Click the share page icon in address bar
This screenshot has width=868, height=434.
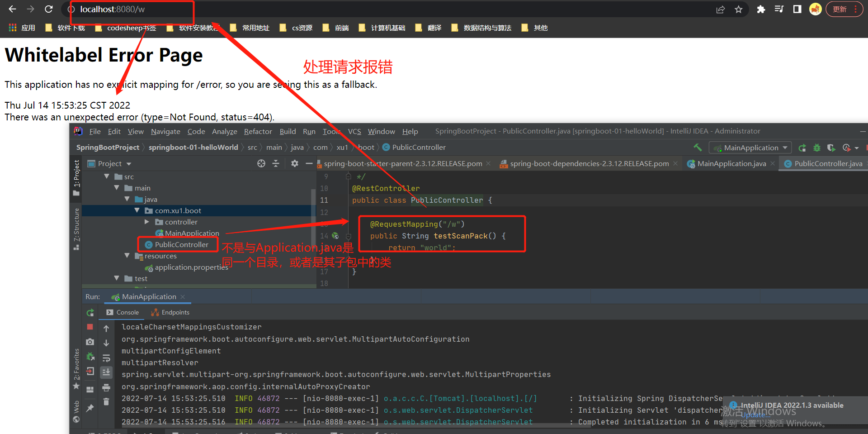click(x=721, y=10)
